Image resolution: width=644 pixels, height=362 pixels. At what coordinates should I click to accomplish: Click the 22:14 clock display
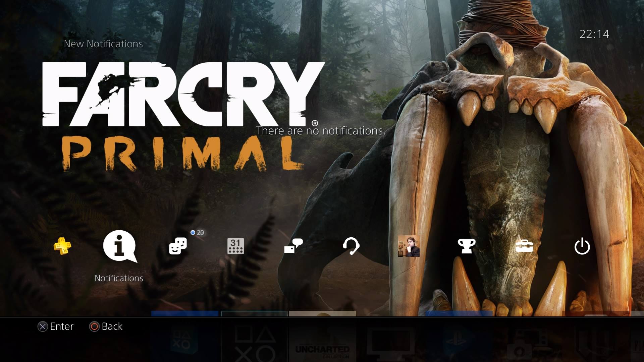[594, 34]
